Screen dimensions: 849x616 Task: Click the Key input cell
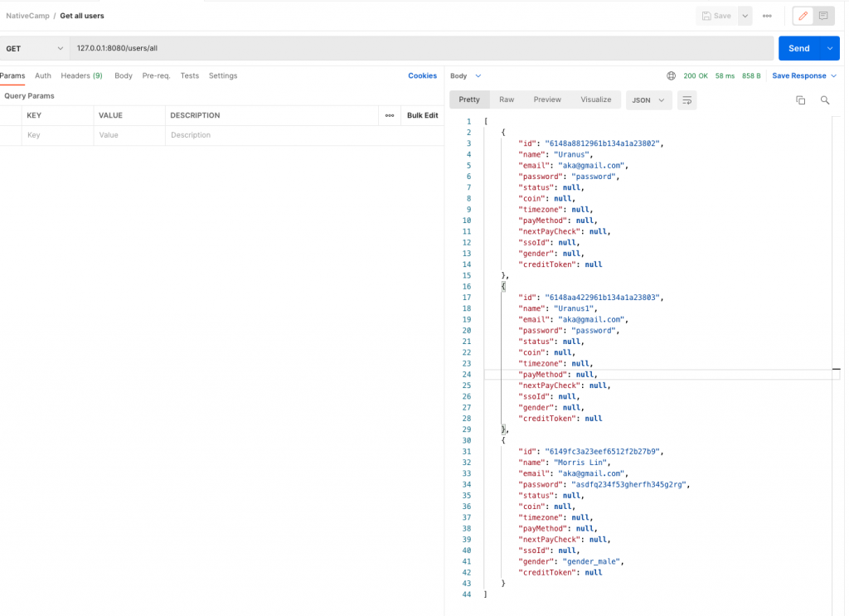click(x=57, y=135)
